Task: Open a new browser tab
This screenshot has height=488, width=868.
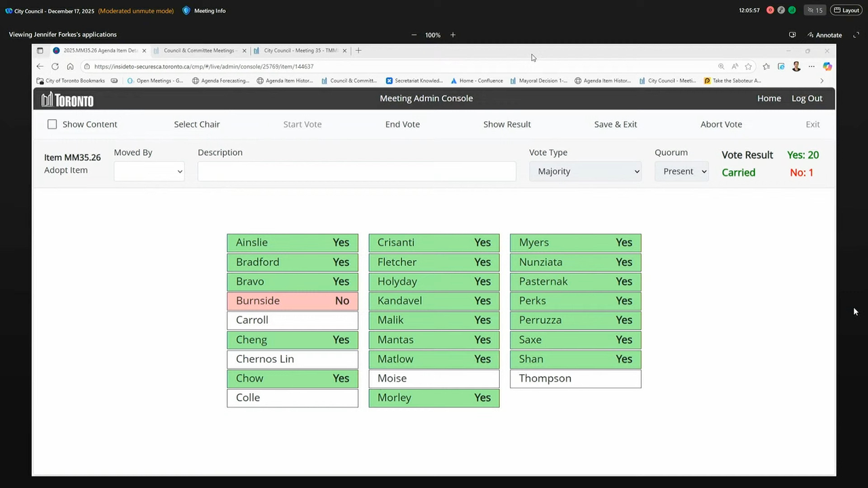Action: pyautogui.click(x=359, y=50)
